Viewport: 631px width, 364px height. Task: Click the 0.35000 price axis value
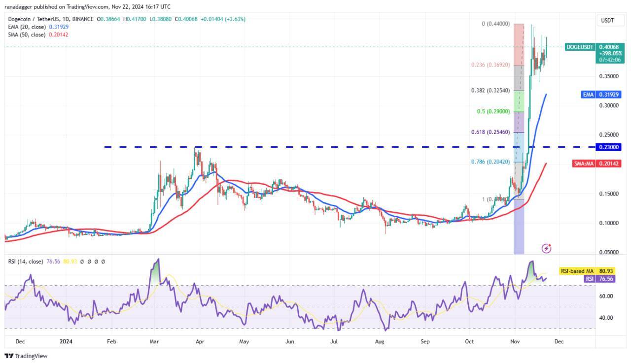[x=608, y=76]
